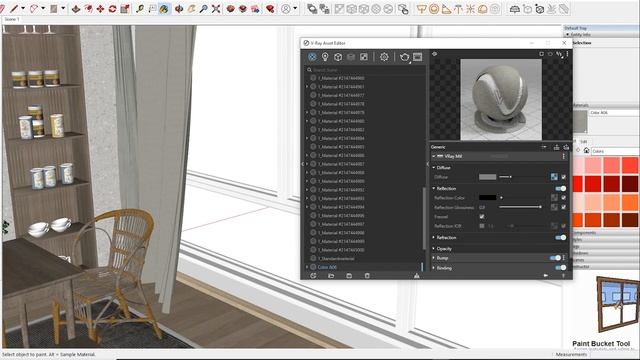Viewport: 640px width, 360px height.
Task: Select the last 1_Standardmaterial list entry
Action: click(x=336, y=258)
